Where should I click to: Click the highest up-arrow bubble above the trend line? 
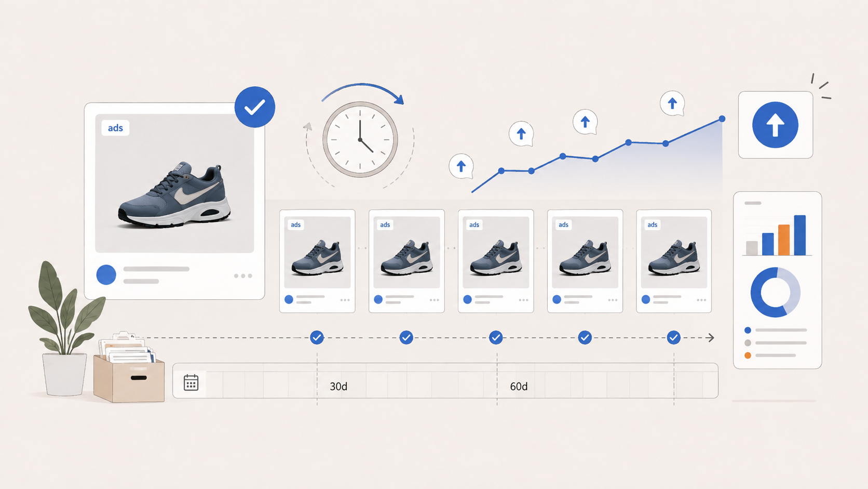point(672,103)
